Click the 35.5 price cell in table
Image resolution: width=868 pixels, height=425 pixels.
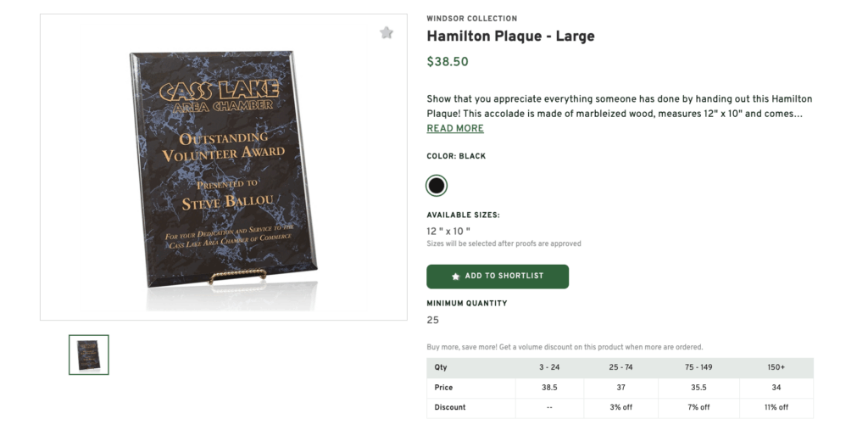pos(698,388)
